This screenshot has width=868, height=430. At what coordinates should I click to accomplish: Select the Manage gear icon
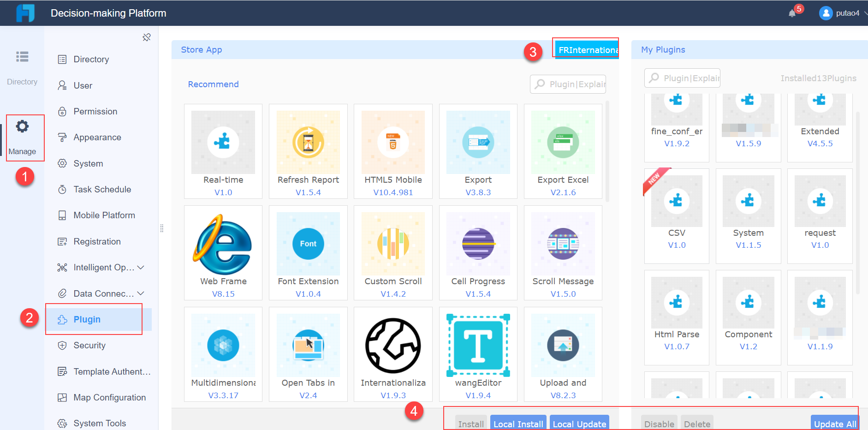pyautogui.click(x=22, y=126)
